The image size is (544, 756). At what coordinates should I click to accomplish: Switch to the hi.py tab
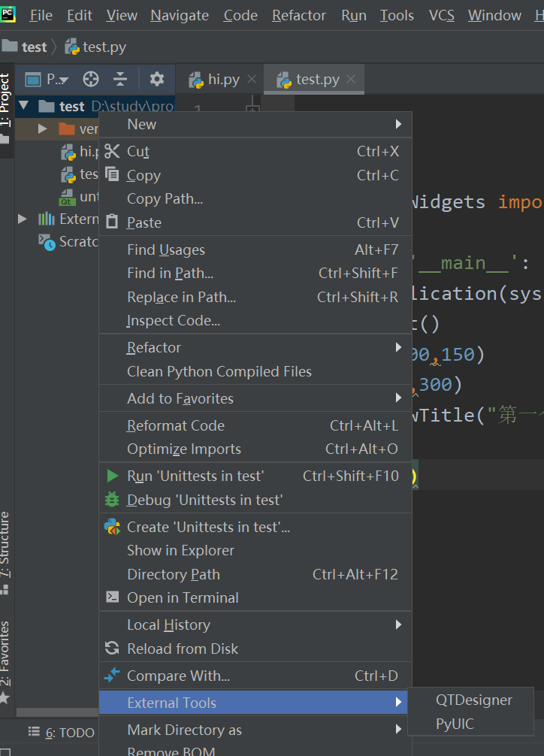219,78
